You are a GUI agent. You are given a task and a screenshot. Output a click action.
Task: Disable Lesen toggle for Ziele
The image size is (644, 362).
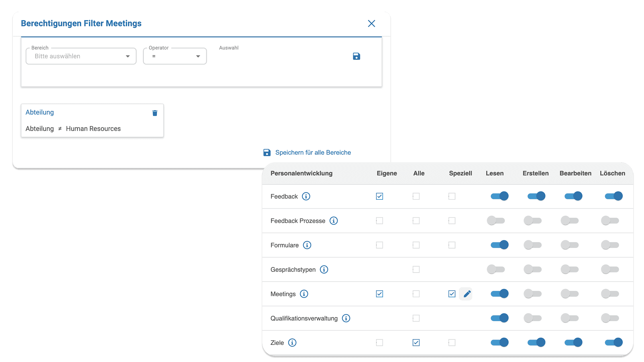(x=499, y=342)
